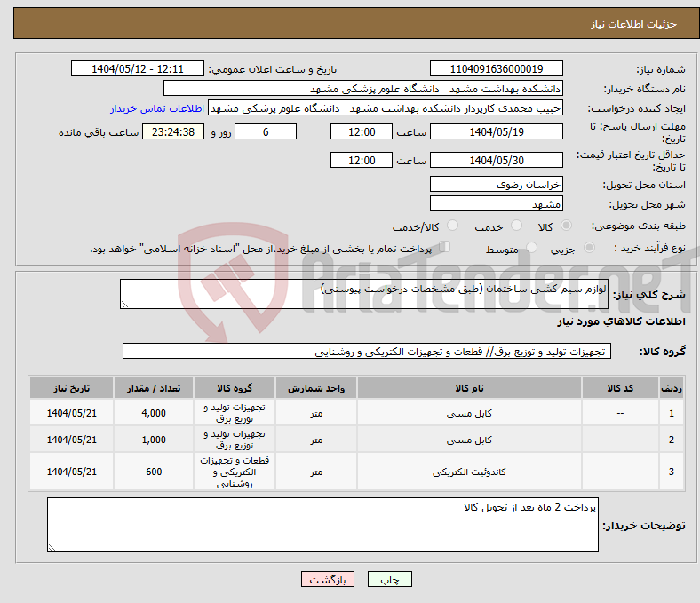Image resolution: width=700 pixels, height=603 pixels.
Task: Click the quantity 600 cell
Action: [x=154, y=472]
